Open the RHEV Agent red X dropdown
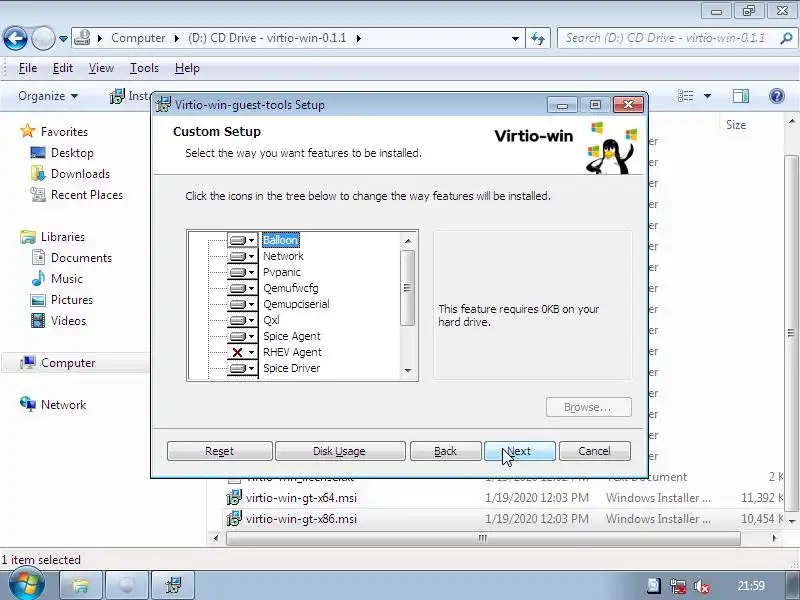800x600 pixels. 242,353
